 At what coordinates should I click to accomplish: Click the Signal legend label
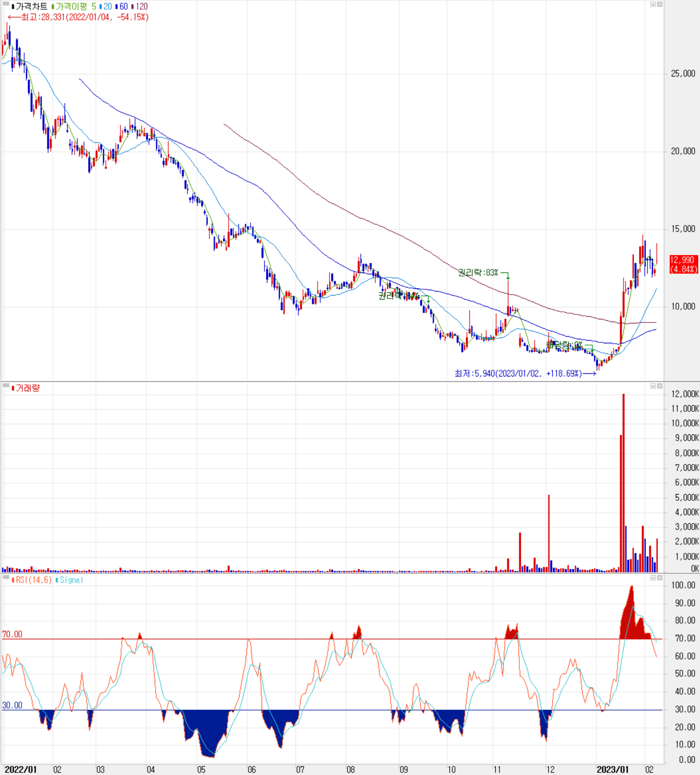click(71, 580)
